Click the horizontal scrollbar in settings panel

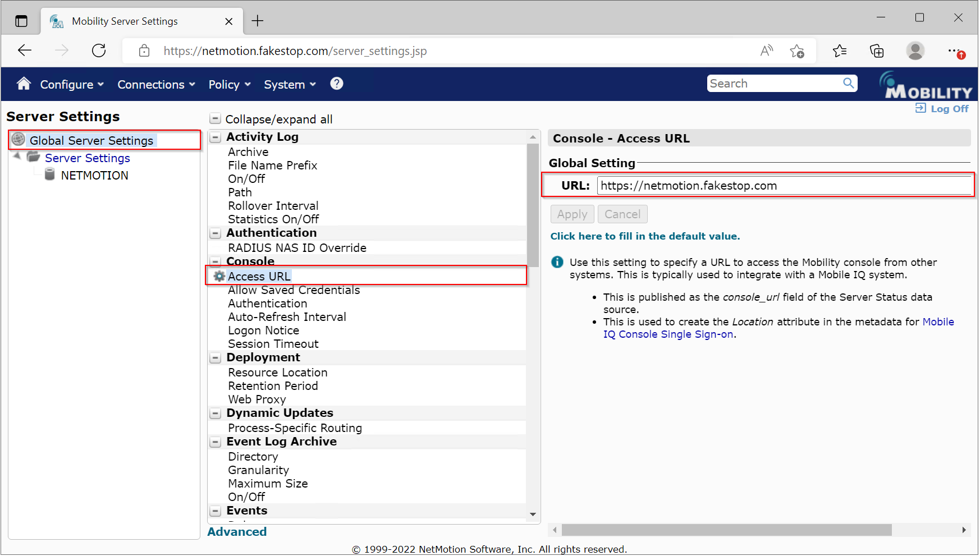726,530
